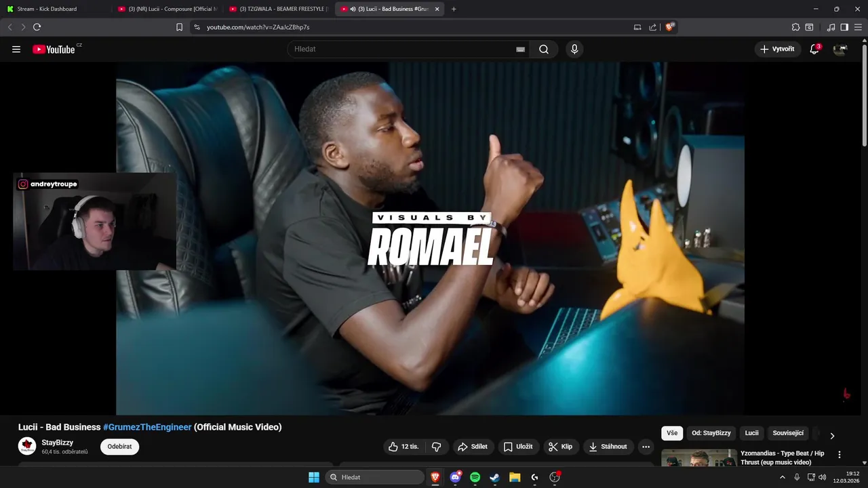This screenshot has width=868, height=488.
Task: Open the Yzomandias - Type Beat title
Action: (x=783, y=457)
